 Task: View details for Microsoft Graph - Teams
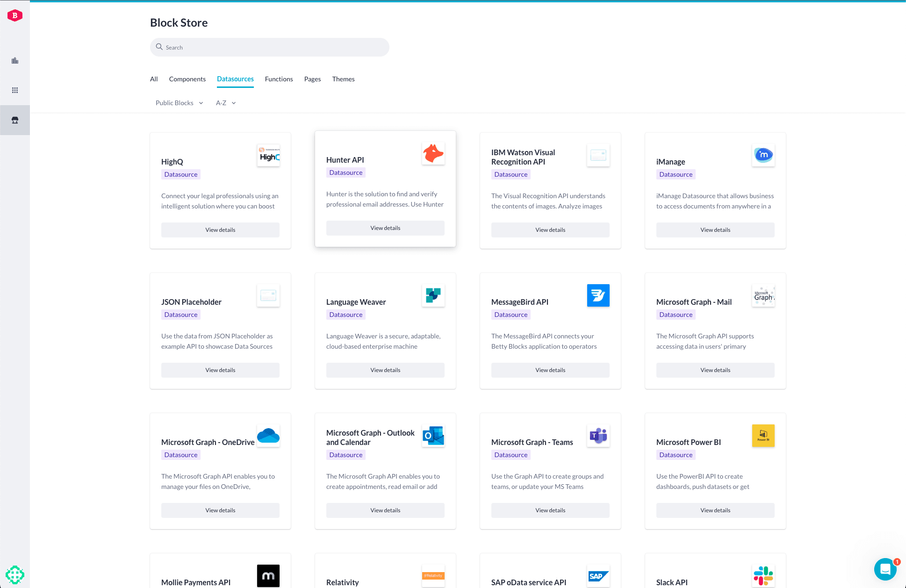pos(551,510)
